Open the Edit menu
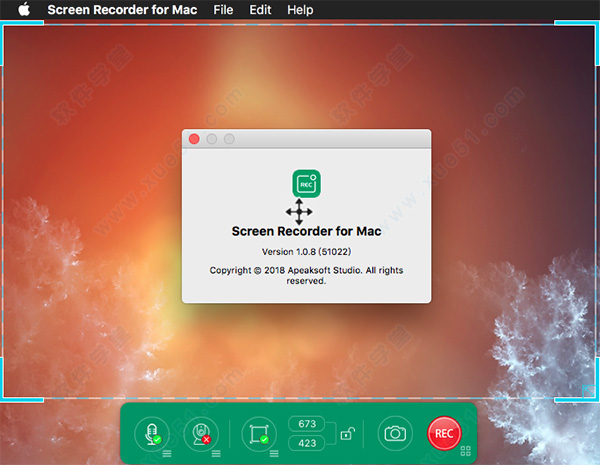The width and height of the screenshot is (600, 465). pos(260,10)
